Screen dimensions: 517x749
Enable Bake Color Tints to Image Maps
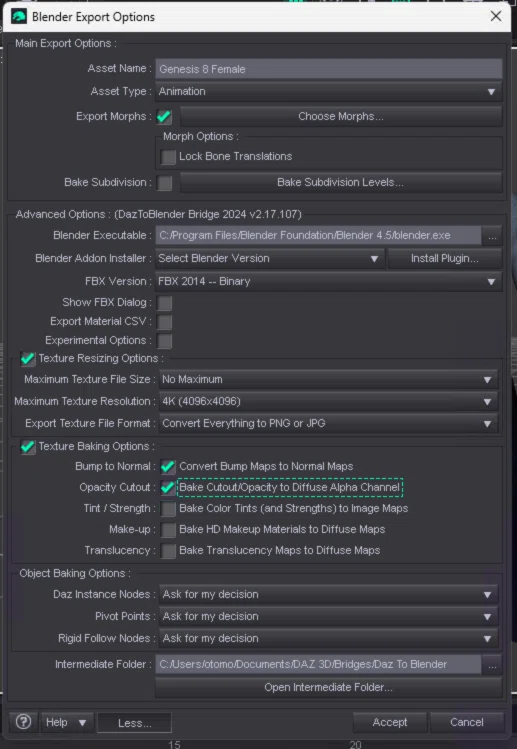(x=168, y=509)
